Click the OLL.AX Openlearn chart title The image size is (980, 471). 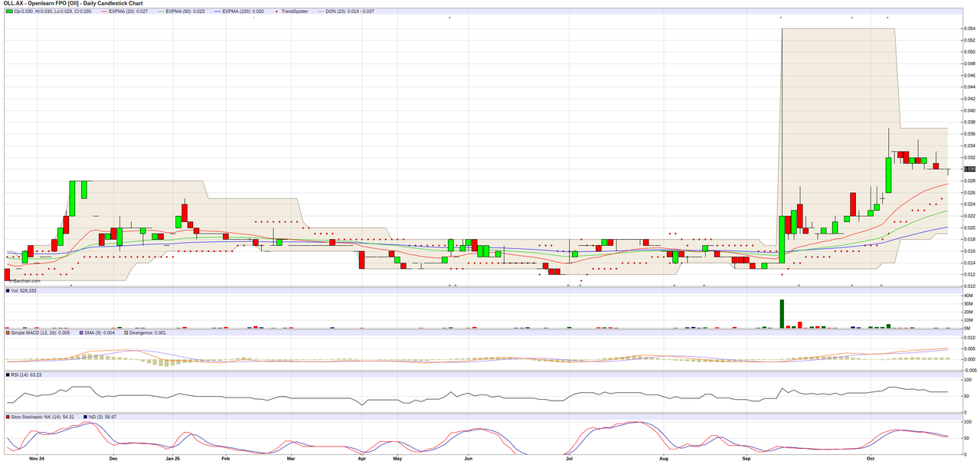coord(72,4)
